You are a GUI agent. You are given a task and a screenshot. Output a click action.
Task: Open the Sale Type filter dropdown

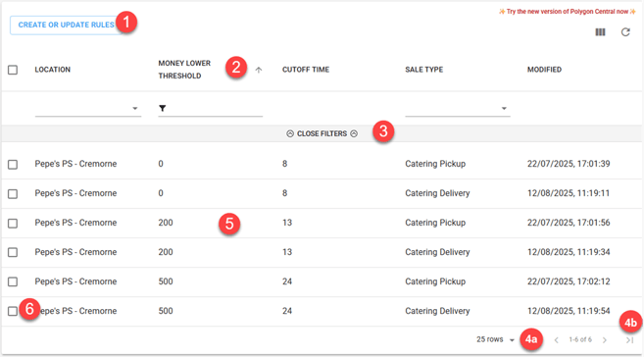point(458,109)
